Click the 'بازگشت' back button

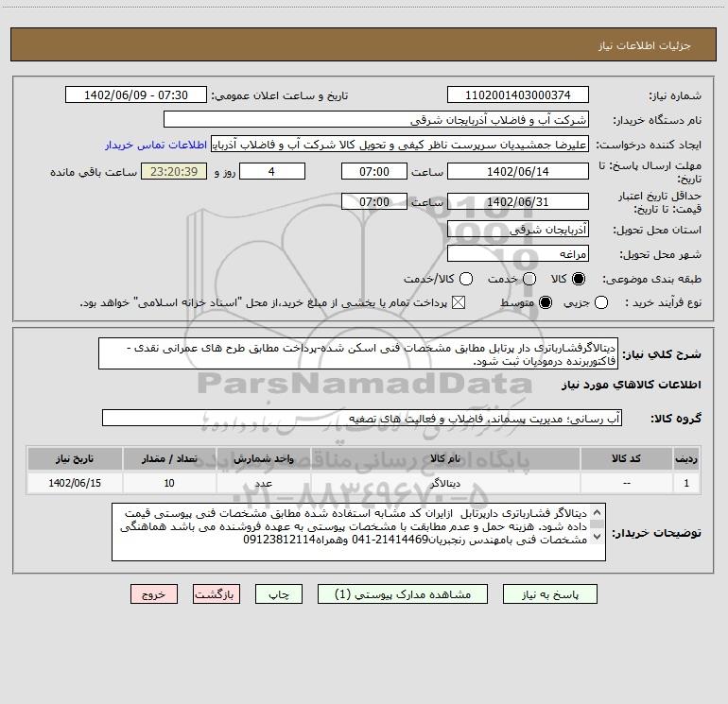point(217,594)
